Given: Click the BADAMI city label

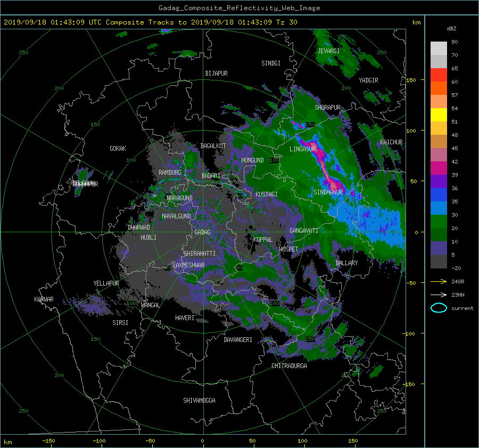Looking at the screenshot, I should (211, 176).
